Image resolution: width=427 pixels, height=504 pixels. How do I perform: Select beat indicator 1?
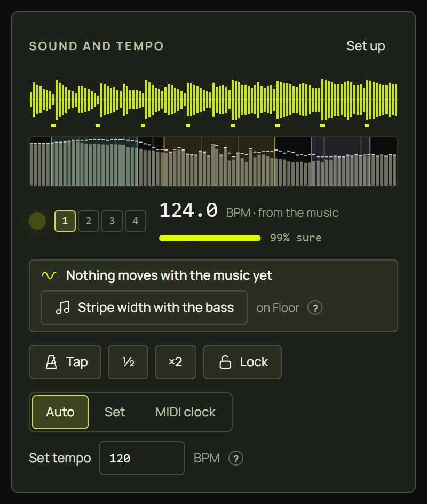click(65, 221)
